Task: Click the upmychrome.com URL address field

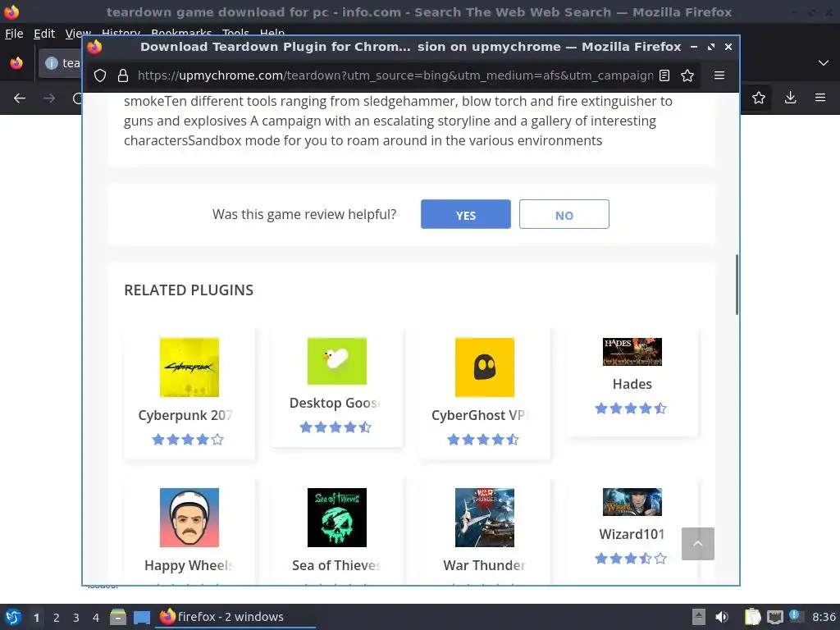Action: [x=395, y=75]
